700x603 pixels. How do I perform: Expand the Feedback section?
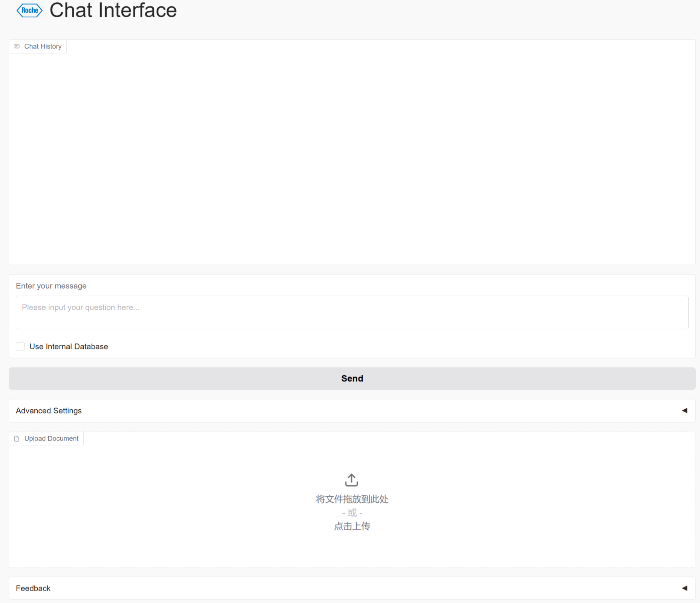[33, 588]
